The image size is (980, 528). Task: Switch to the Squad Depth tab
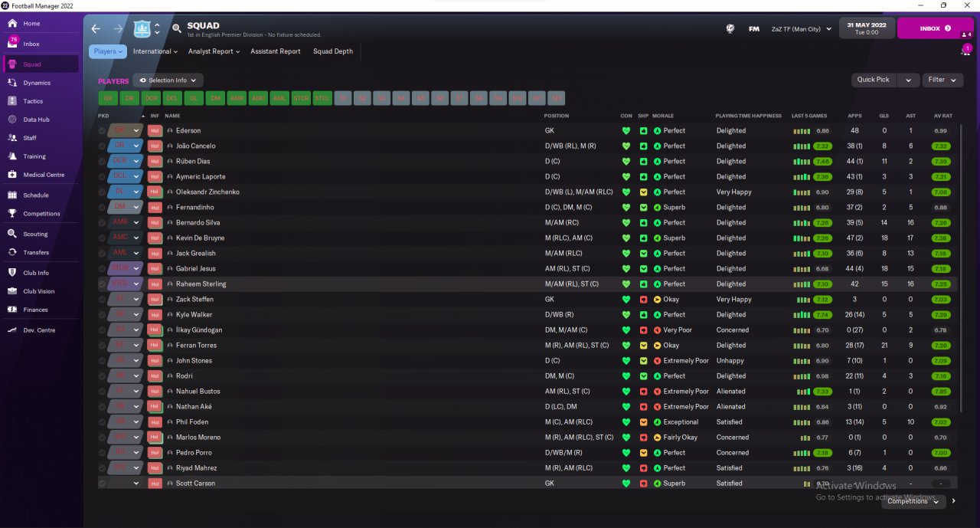coord(333,51)
